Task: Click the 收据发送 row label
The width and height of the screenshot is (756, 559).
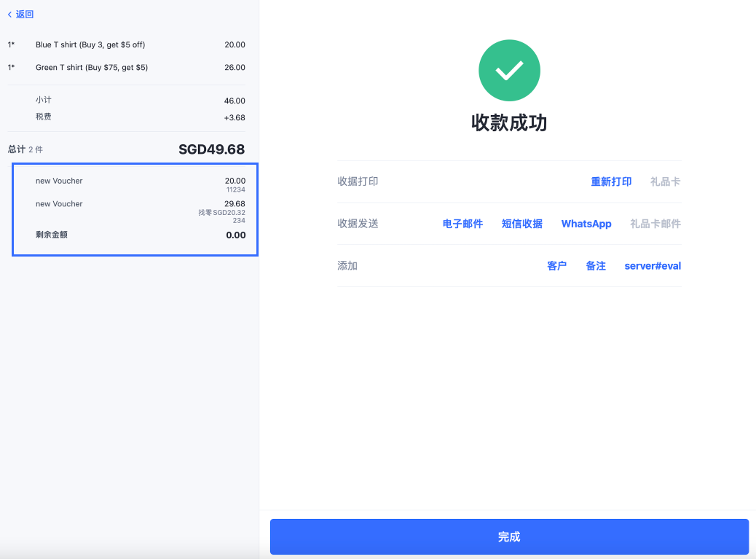Action: (358, 223)
